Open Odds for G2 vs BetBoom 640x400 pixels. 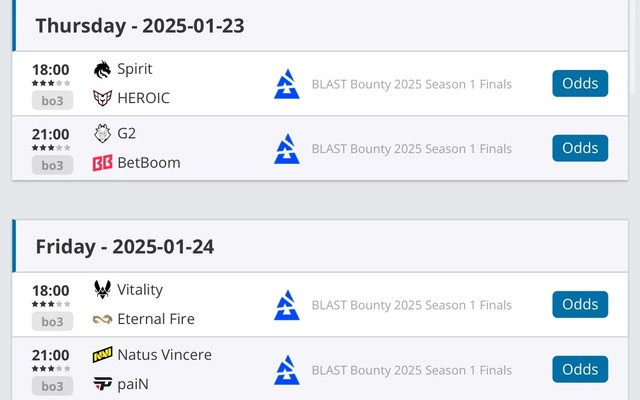coord(580,148)
